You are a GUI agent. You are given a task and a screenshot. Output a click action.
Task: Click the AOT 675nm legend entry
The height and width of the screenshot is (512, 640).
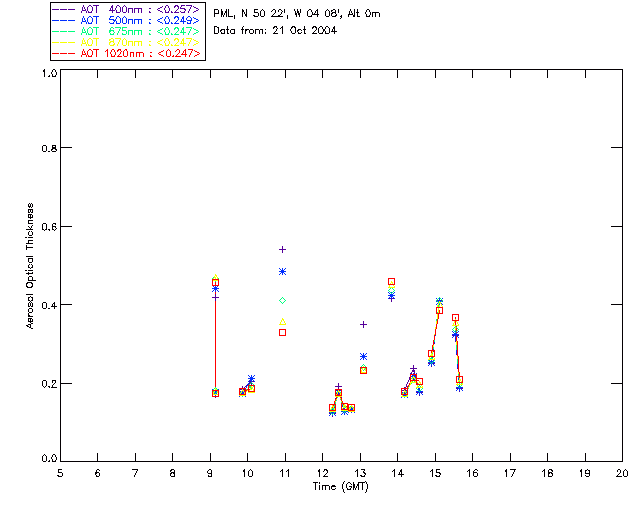tap(126, 31)
